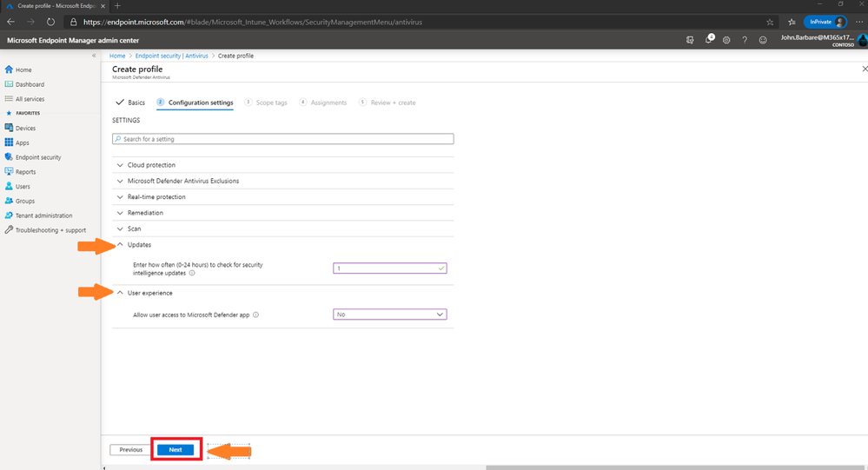The width and height of the screenshot is (868, 470).
Task: Open browser settings ellipsis menu
Action: click(859, 22)
